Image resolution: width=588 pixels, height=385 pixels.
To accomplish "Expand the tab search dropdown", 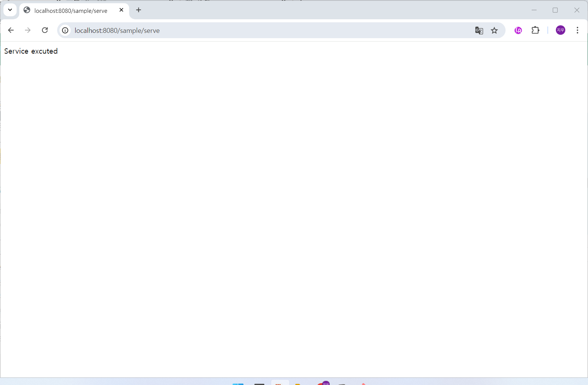I will coord(10,10).
